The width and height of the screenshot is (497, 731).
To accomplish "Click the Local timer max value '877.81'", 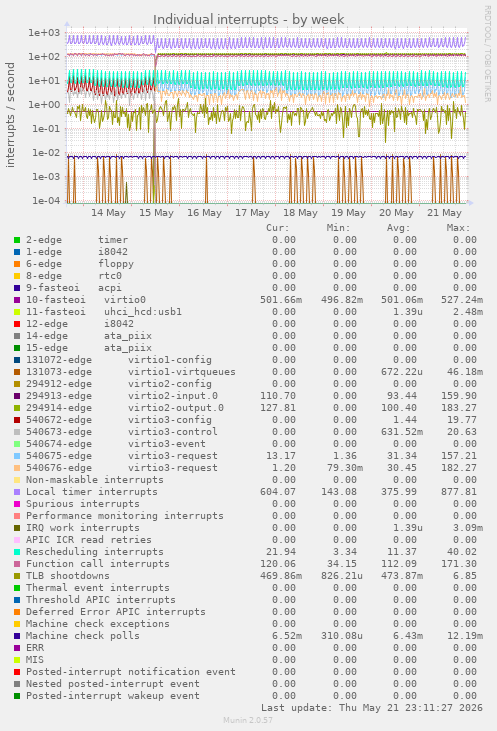I will 459,492.
